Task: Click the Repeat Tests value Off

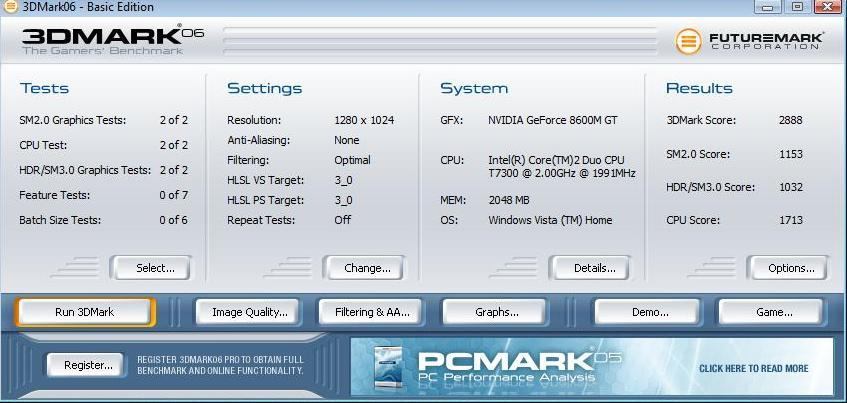Action: click(x=342, y=220)
